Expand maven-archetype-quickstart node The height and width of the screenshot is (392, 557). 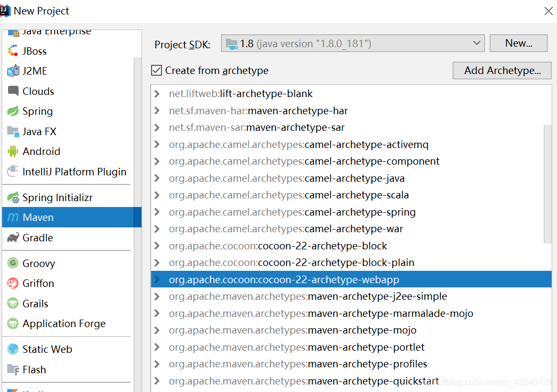coord(157,381)
